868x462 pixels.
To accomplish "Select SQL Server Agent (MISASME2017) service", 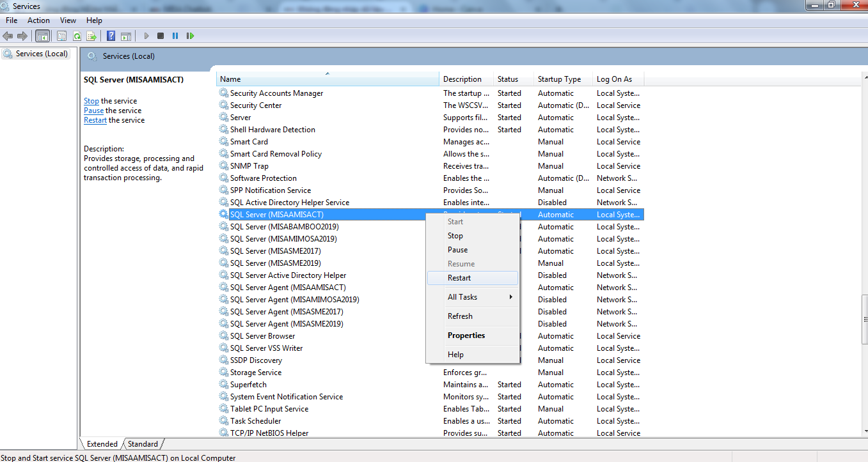I will point(430,312).
